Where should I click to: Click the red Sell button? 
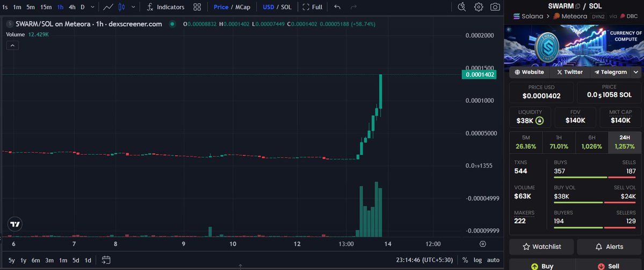click(x=608, y=266)
